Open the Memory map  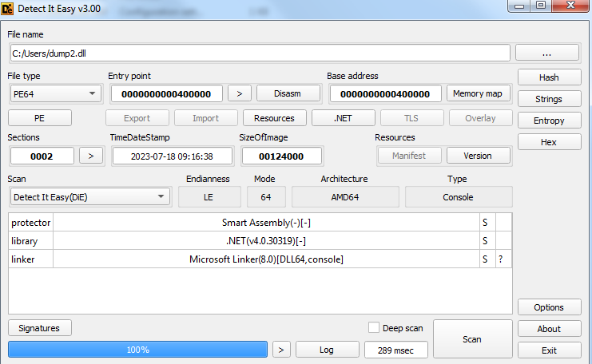[478, 93]
